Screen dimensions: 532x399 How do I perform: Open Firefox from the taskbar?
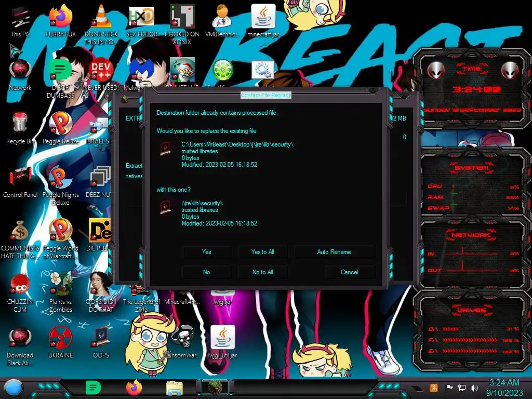(x=134, y=388)
